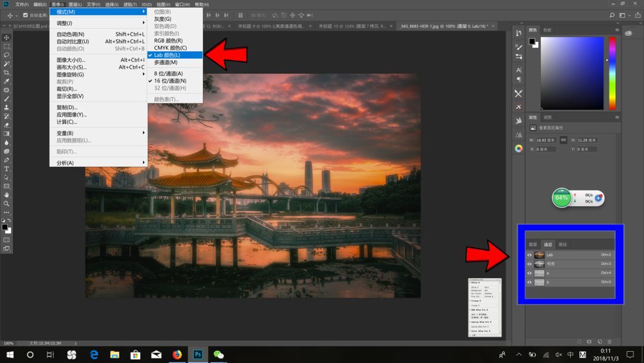Select 16 位/通道 bit depth
Image resolution: width=644 pixels, height=363 pixels.
point(172,80)
